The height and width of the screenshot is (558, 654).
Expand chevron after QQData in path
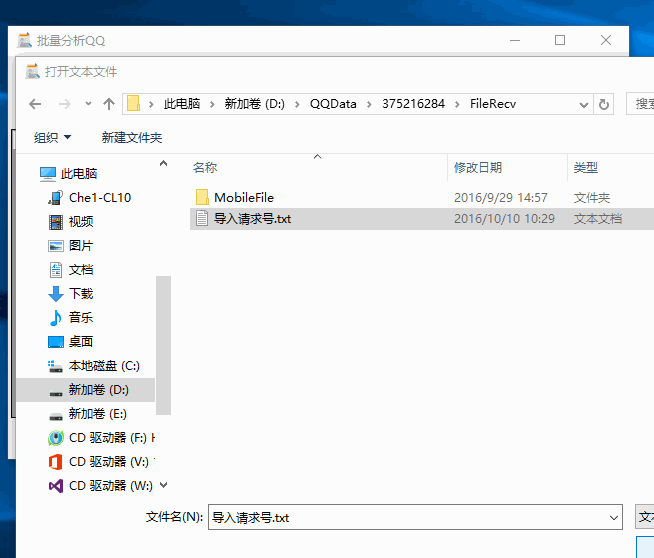coord(369,104)
